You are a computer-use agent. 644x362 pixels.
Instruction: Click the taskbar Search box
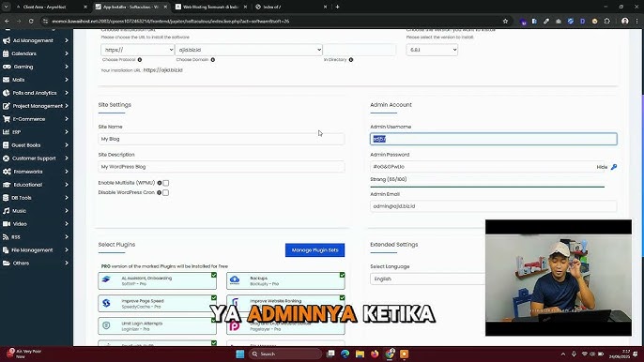pos(285,354)
